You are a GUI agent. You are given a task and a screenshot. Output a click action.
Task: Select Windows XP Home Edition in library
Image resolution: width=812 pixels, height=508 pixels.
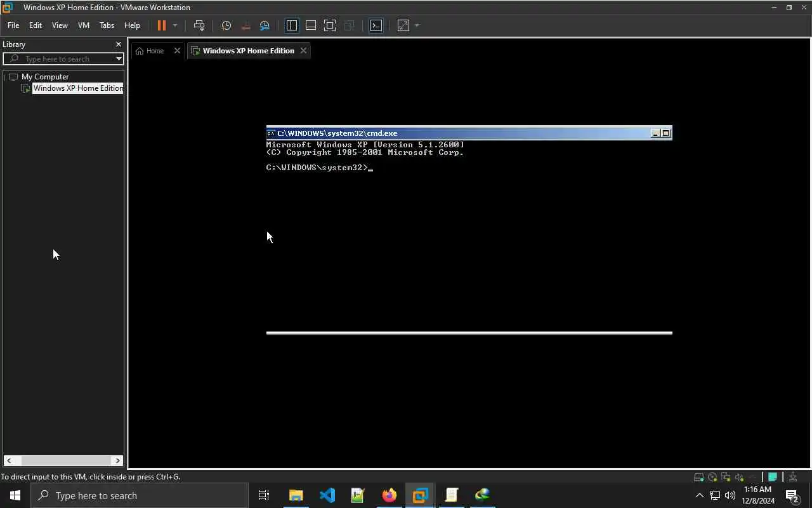(77, 88)
